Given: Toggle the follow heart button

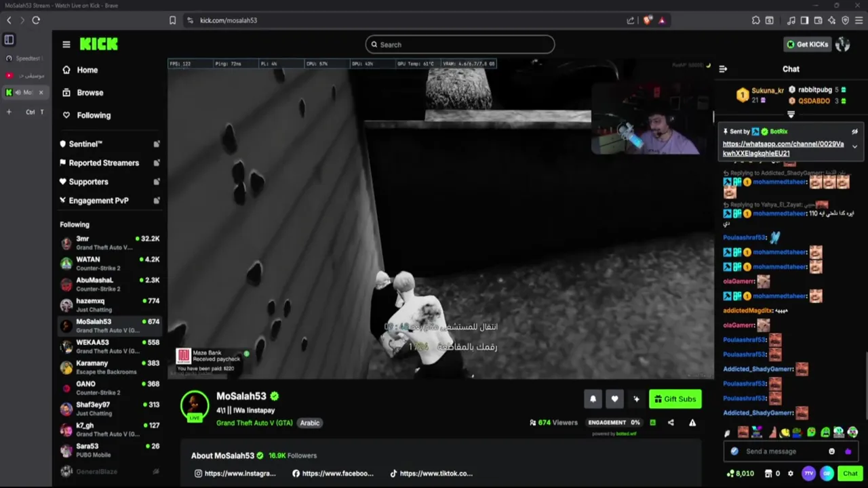Looking at the screenshot, I should pos(614,399).
